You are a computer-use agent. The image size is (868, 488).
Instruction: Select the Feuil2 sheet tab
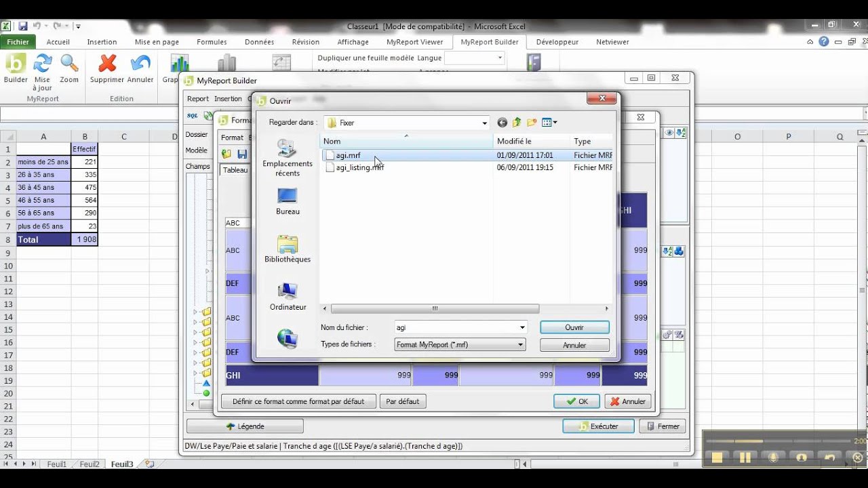90,464
